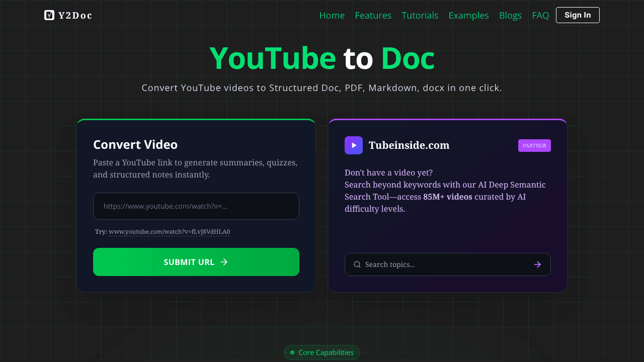Open the Features nav item
The image size is (644, 362).
tap(373, 16)
